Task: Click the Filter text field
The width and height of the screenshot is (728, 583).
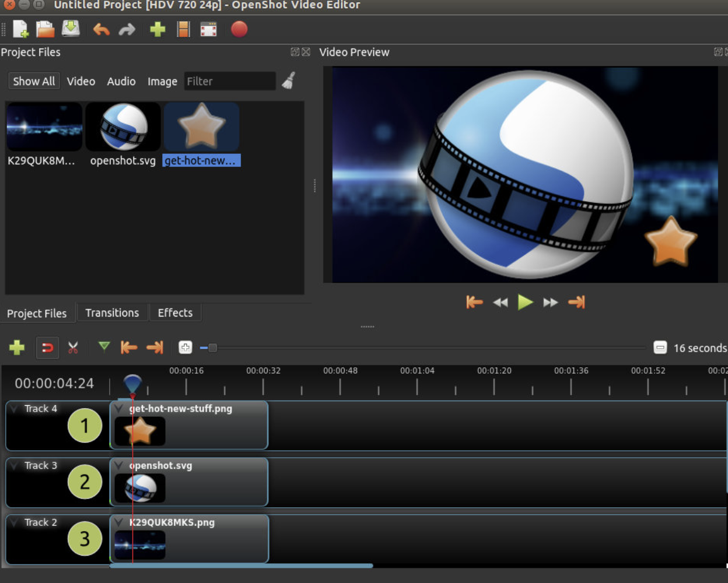Action: click(x=230, y=82)
